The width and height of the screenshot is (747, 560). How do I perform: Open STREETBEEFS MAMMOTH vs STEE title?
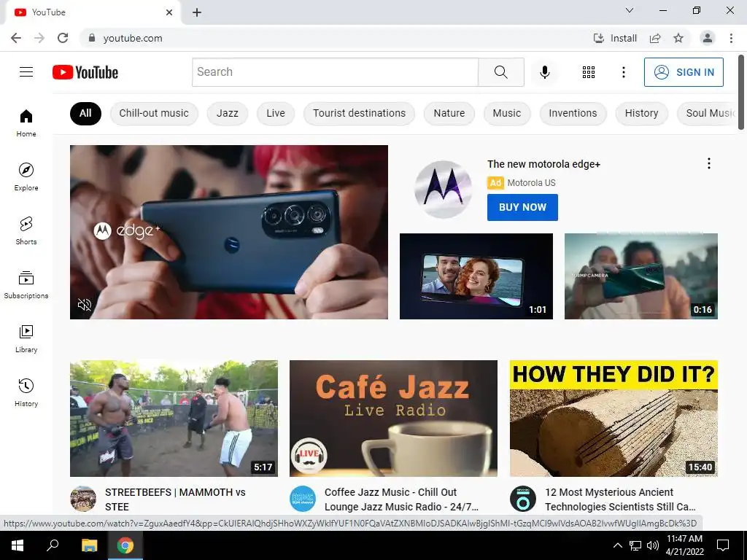(175, 499)
